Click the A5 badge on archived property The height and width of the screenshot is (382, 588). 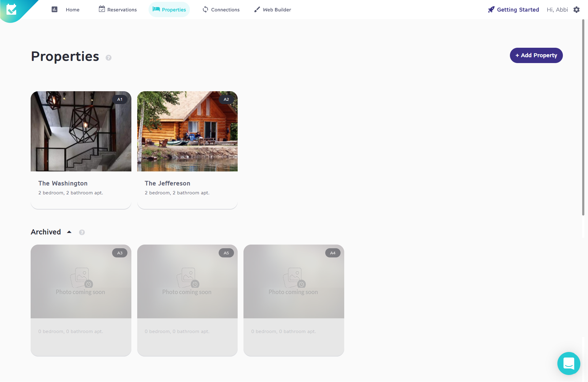pos(226,253)
